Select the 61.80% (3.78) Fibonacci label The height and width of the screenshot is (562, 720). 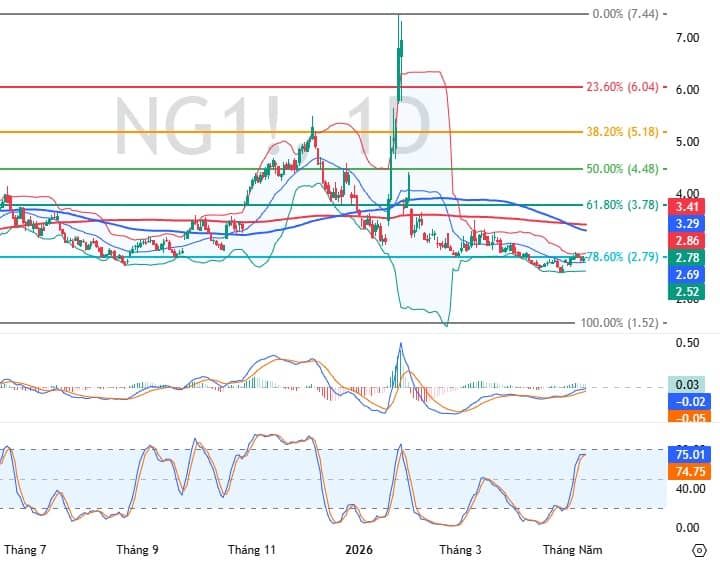coord(622,205)
